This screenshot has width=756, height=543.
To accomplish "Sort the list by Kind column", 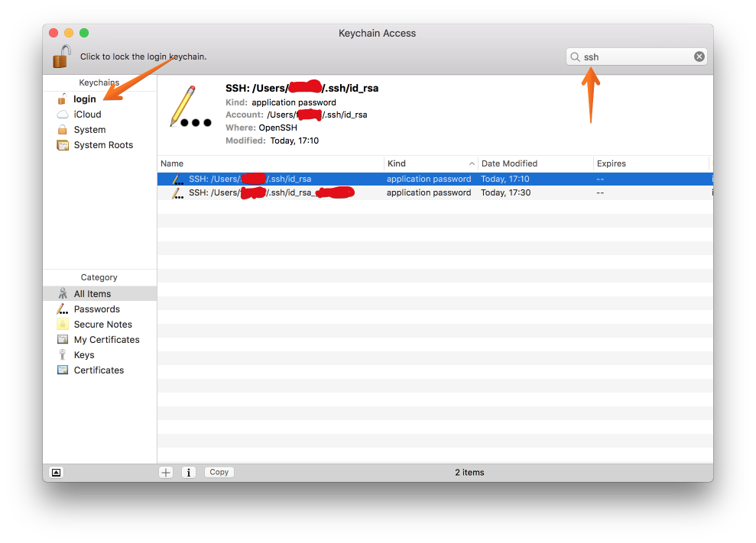I will (x=431, y=163).
